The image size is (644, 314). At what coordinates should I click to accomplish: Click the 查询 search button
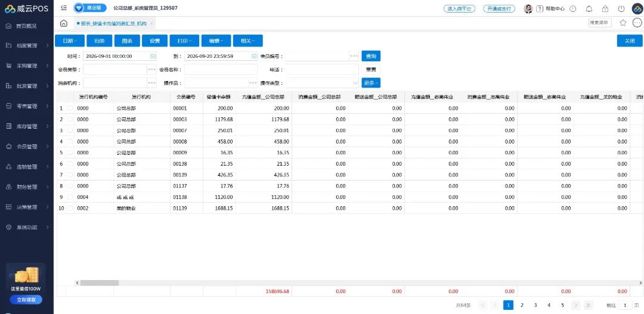[x=371, y=56]
